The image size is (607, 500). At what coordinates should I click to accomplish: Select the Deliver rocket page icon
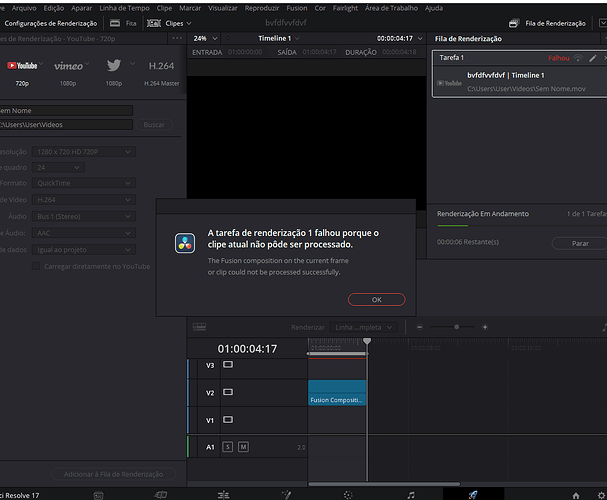(x=473, y=495)
